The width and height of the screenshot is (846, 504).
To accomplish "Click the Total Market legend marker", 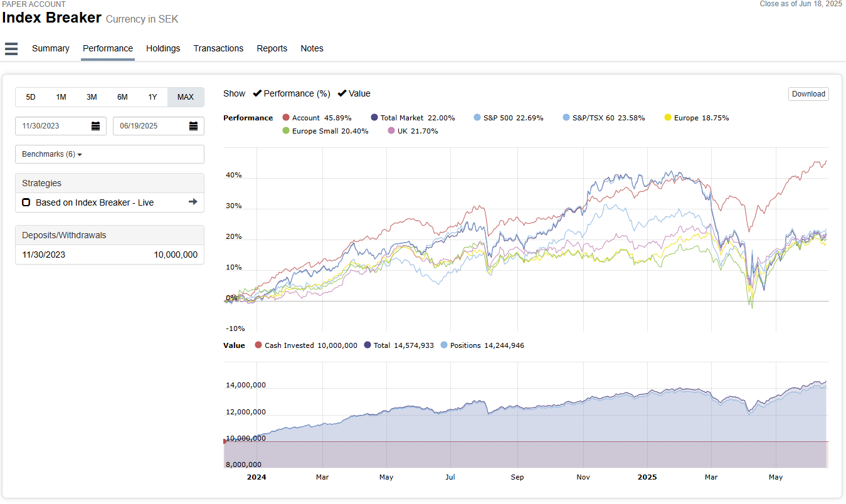I will coord(374,118).
